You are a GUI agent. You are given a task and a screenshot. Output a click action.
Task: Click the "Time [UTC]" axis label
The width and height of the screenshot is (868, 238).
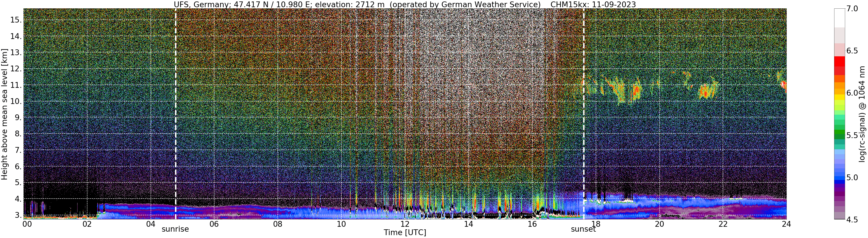click(405, 233)
